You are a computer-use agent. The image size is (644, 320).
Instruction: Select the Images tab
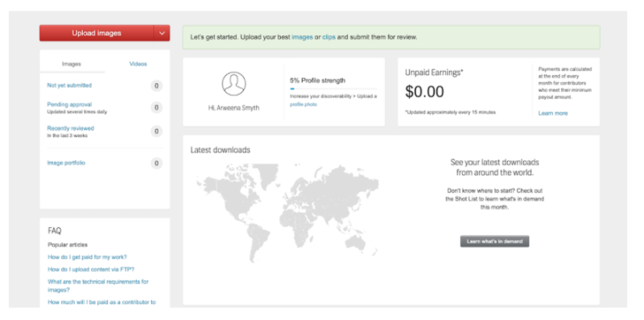tap(72, 64)
